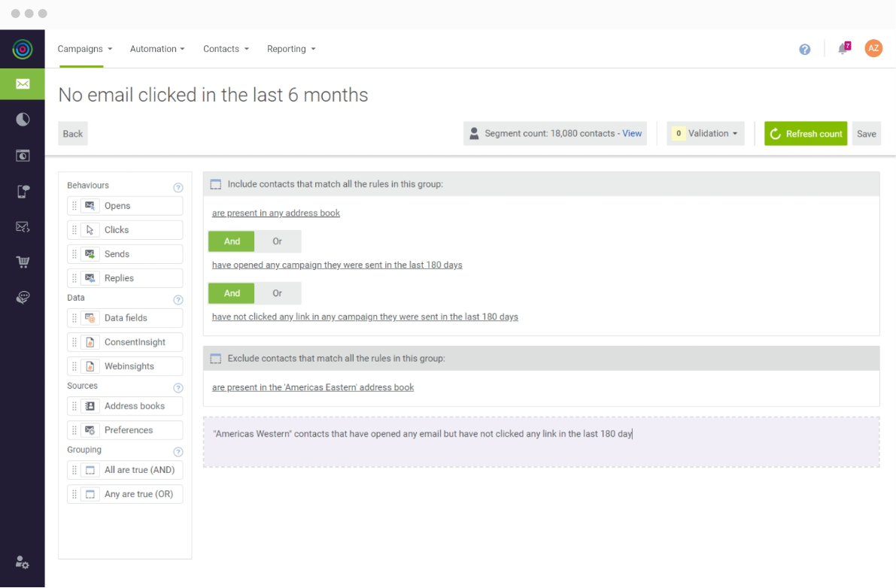The width and height of the screenshot is (896, 588).
Task: Click the Refresh count button
Action: [805, 133]
